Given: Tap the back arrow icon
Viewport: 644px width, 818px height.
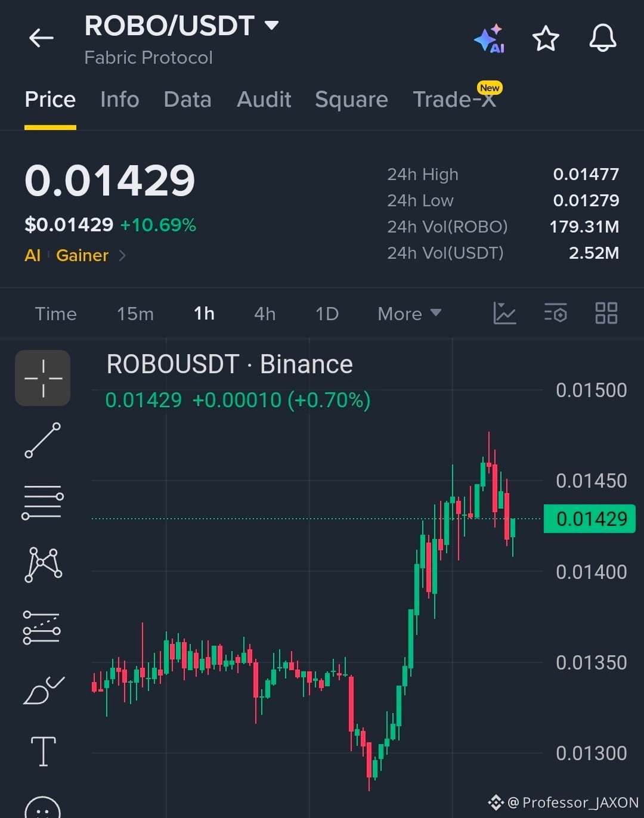Looking at the screenshot, I should pos(41,38).
